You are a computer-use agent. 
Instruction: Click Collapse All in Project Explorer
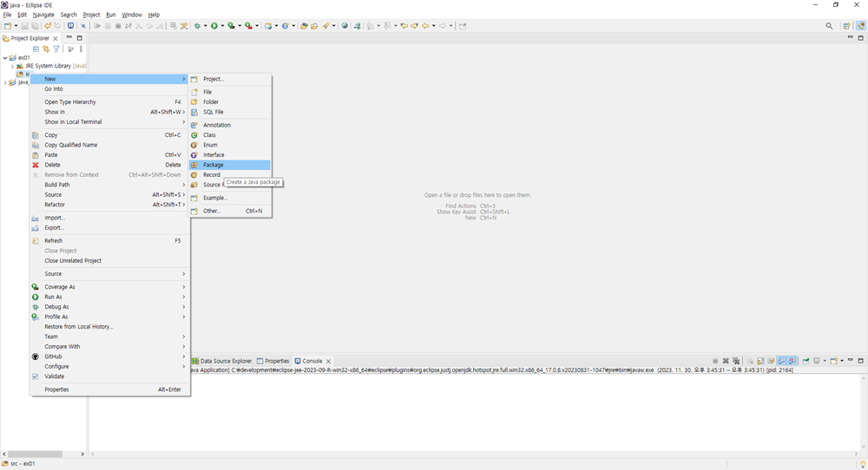click(36, 49)
